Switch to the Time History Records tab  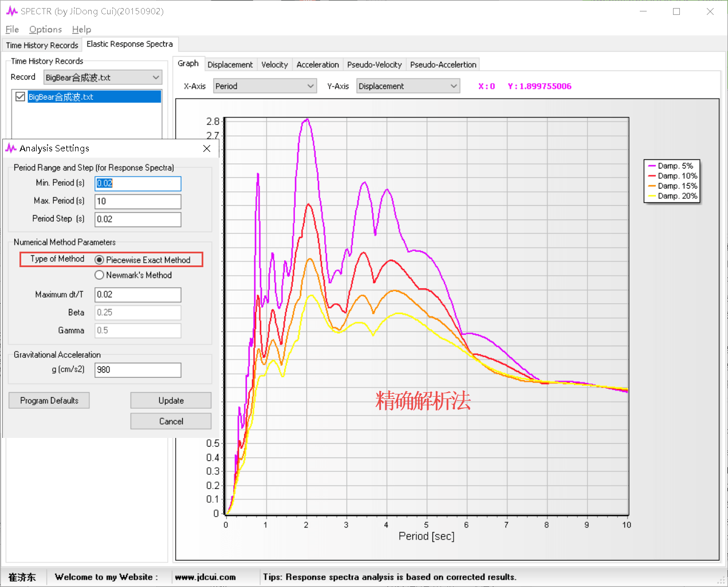[x=42, y=45]
